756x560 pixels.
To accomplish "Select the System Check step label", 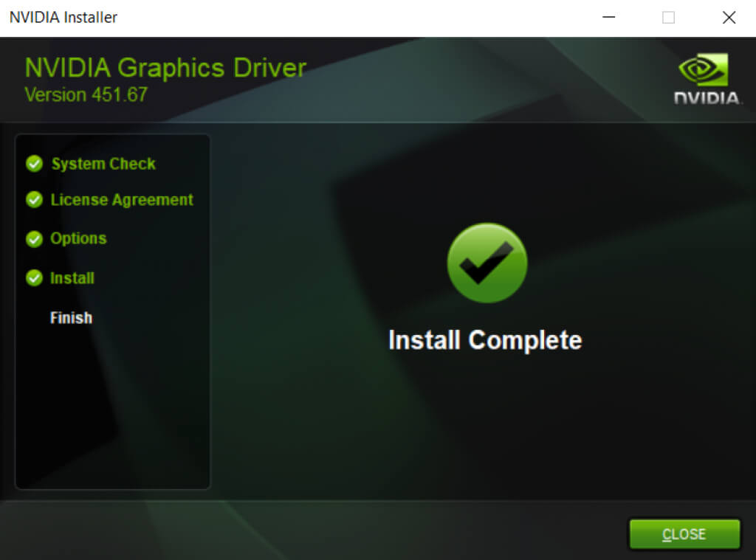I will pyautogui.click(x=103, y=164).
